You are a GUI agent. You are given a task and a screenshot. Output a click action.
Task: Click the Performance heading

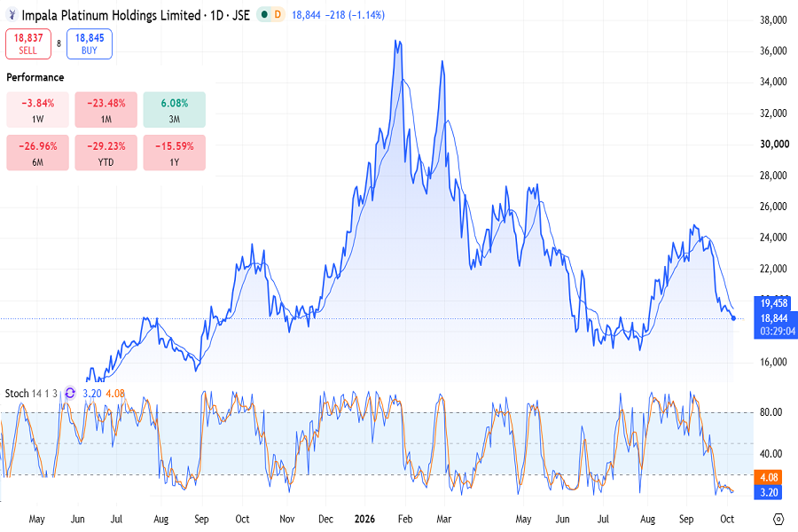[x=35, y=77]
